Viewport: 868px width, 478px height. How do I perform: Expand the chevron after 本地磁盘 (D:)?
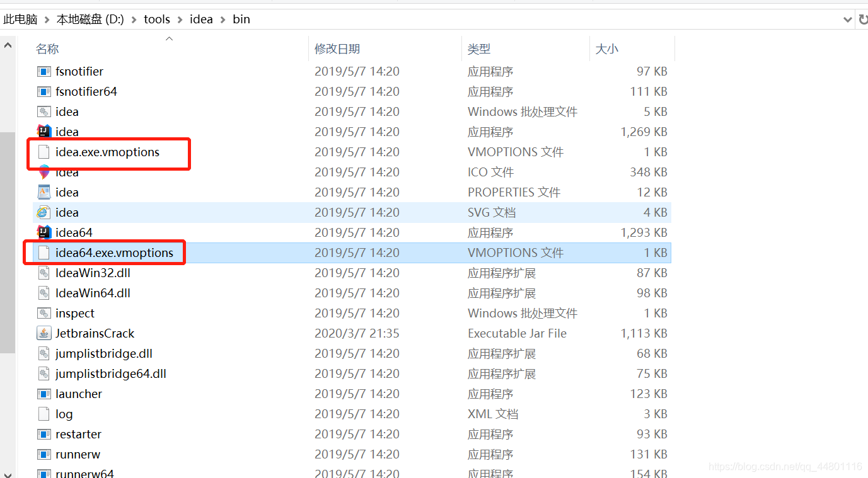tap(134, 20)
